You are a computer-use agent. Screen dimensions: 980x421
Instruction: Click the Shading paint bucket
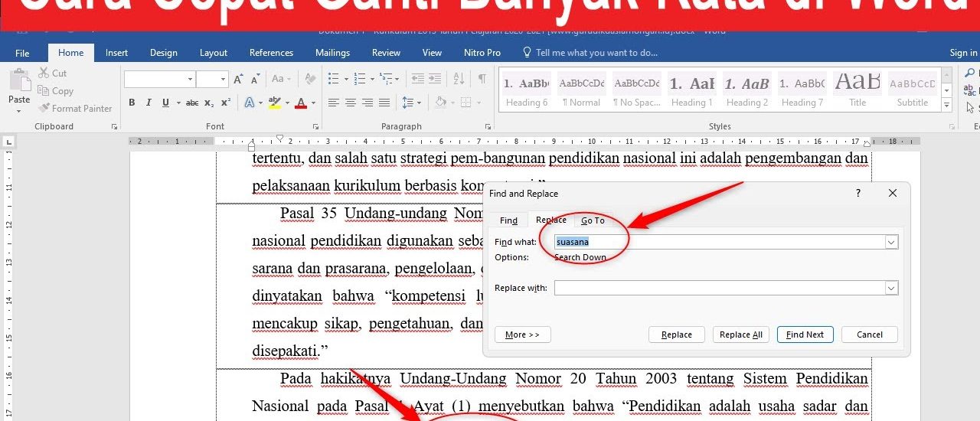pos(440,103)
